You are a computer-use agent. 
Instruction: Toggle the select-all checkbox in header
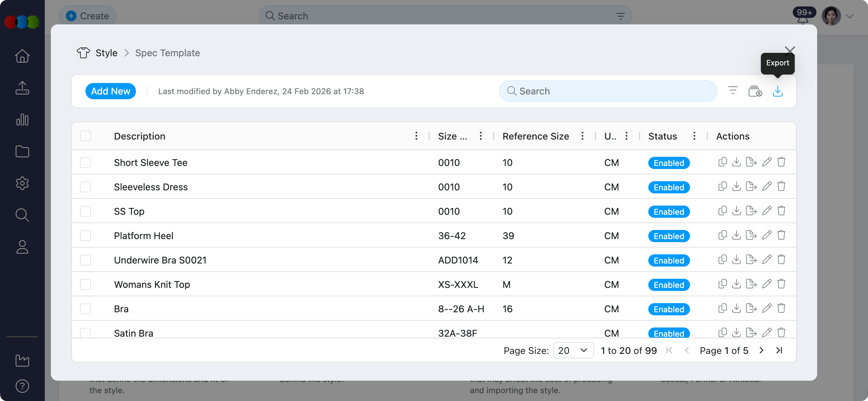85,136
